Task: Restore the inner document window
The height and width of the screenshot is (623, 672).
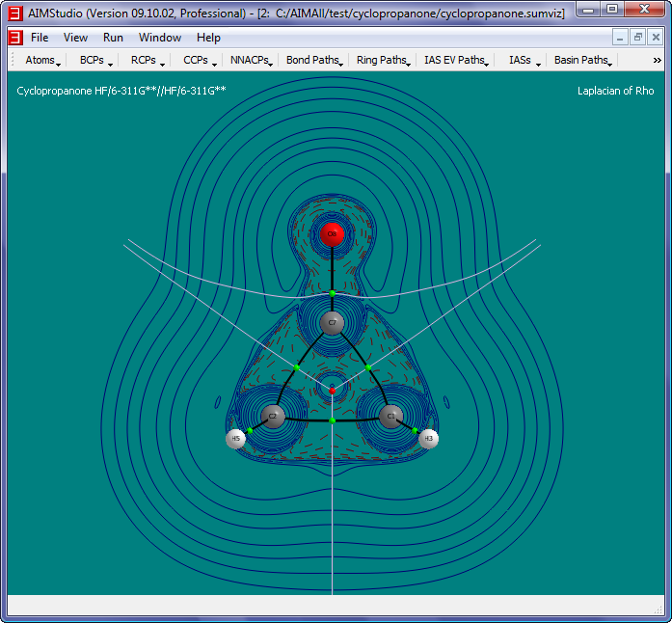Action: [x=637, y=38]
